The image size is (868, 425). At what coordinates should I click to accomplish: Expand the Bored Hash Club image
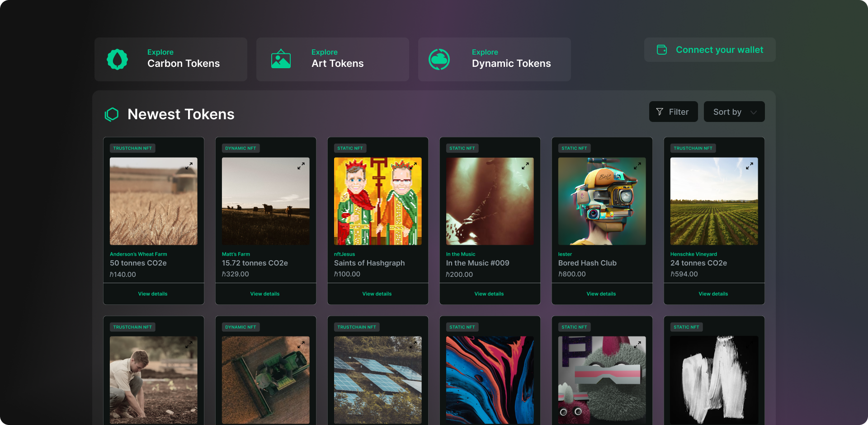[637, 166]
